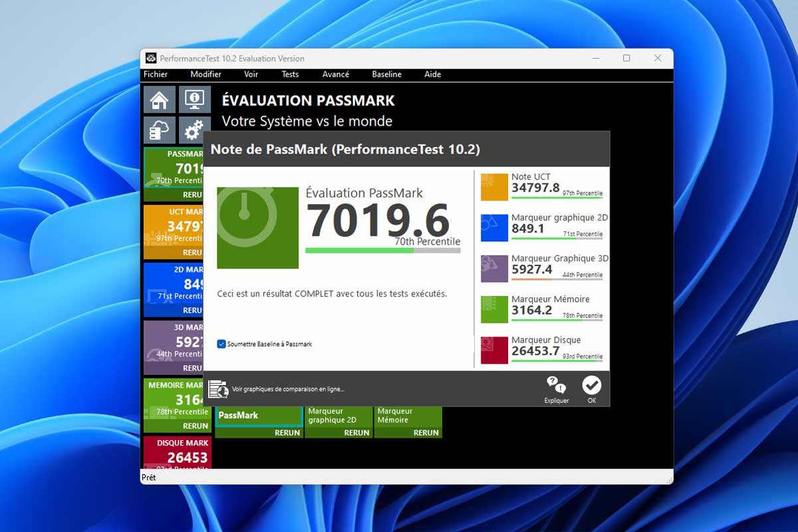Click the 'ÉVALUATION PASSMARK' heading
The height and width of the screenshot is (532, 798).
[308, 100]
